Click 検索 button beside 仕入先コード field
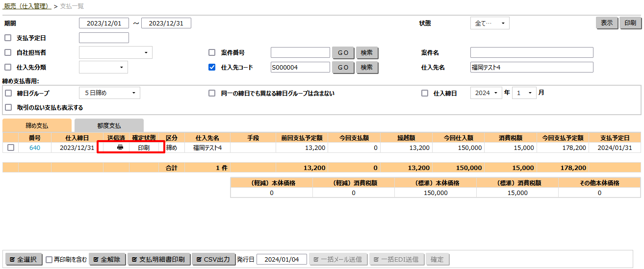Image resolution: width=644 pixels, height=269 pixels. point(367,67)
